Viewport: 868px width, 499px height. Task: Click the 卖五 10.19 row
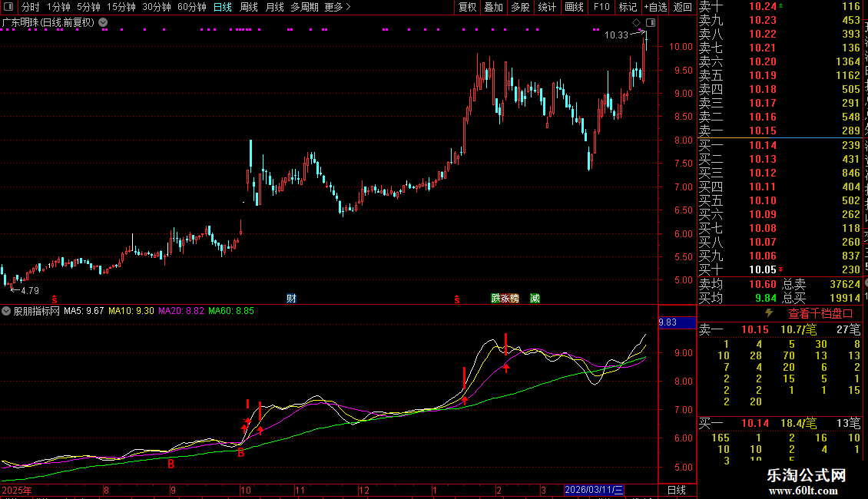click(x=780, y=75)
